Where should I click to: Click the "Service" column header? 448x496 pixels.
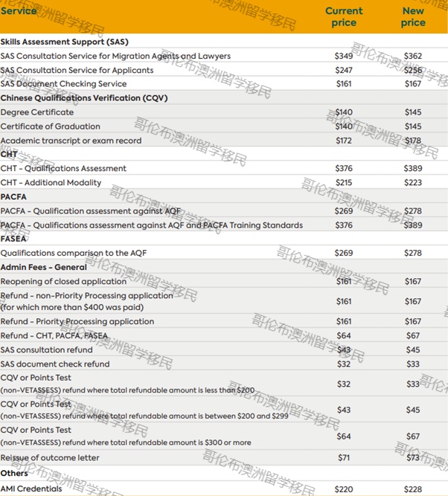click(19, 10)
